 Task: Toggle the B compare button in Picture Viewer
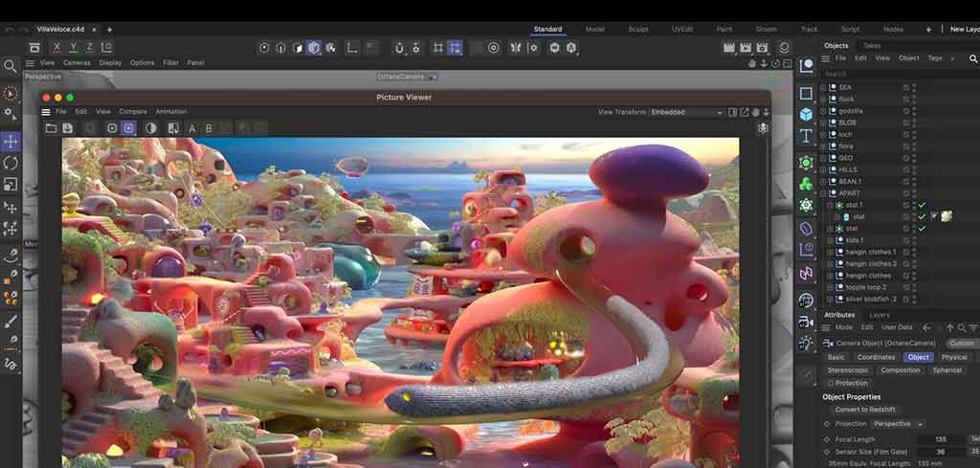click(209, 128)
